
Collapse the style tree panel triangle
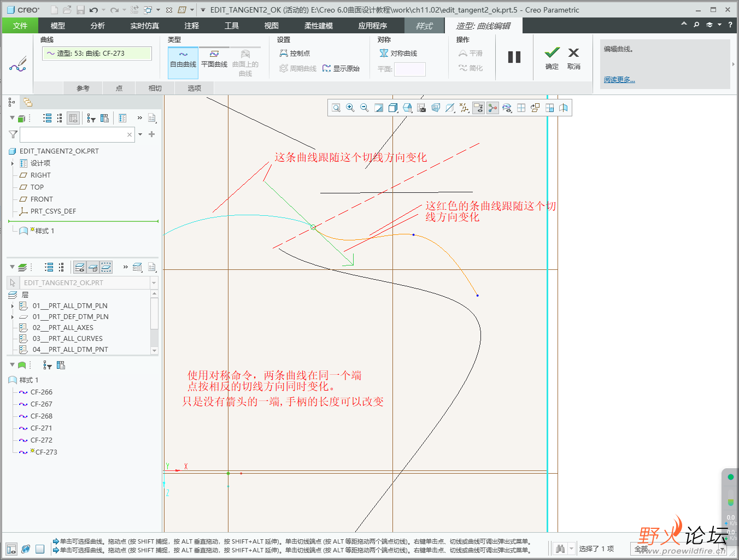pos(12,365)
